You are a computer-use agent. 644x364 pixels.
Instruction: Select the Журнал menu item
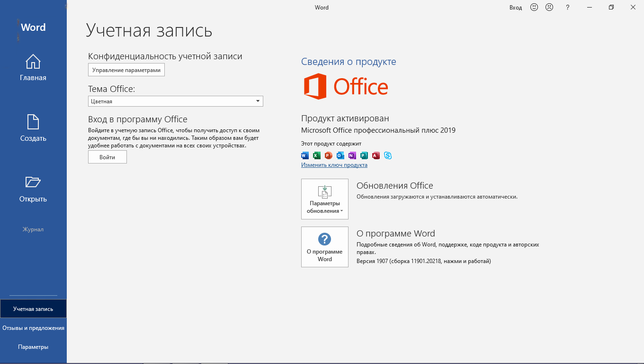click(33, 229)
